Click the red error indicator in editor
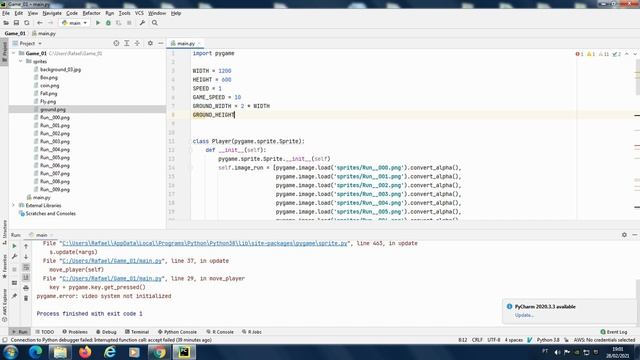 coord(580,54)
